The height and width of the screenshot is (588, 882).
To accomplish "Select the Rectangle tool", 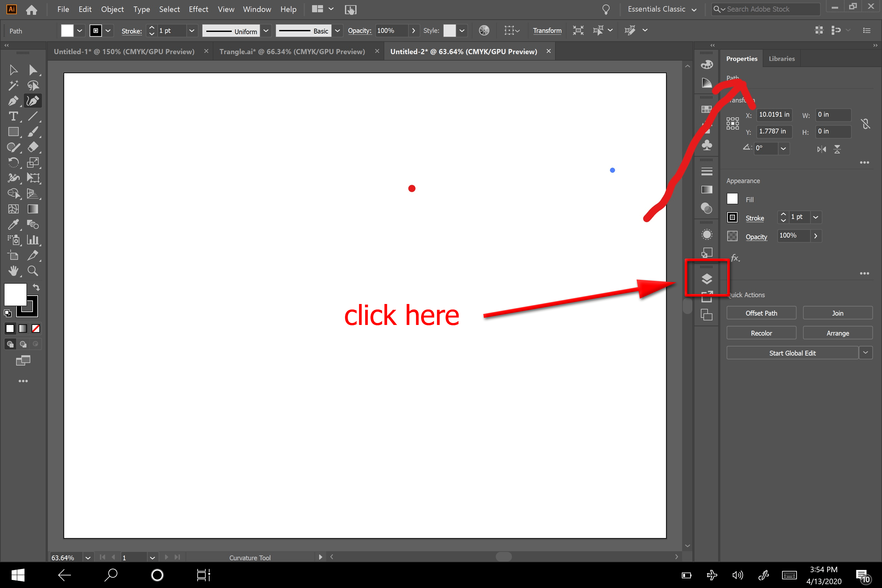I will (14, 132).
